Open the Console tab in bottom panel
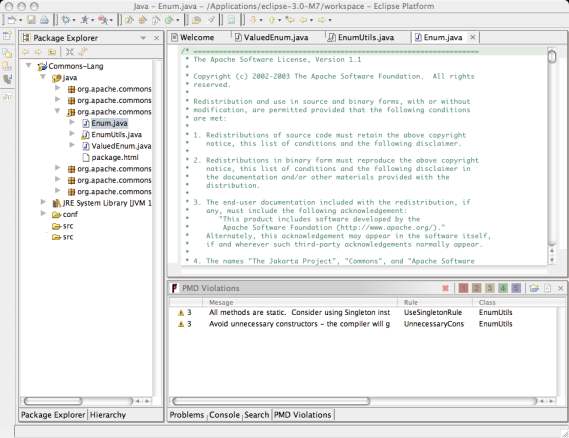 [x=224, y=414]
